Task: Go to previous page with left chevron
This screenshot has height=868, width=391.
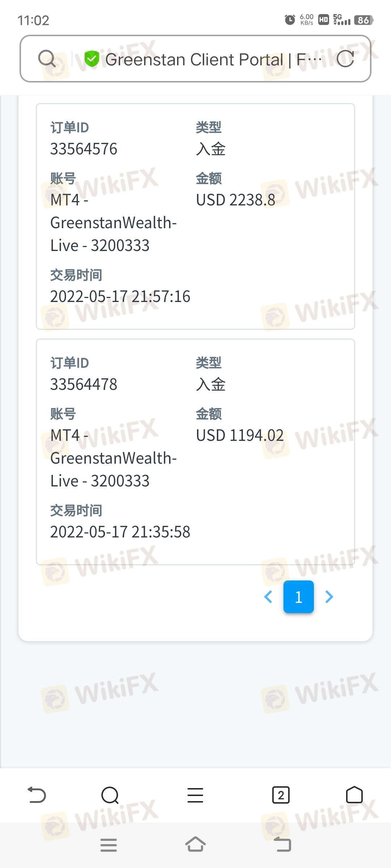Action: pyautogui.click(x=268, y=597)
